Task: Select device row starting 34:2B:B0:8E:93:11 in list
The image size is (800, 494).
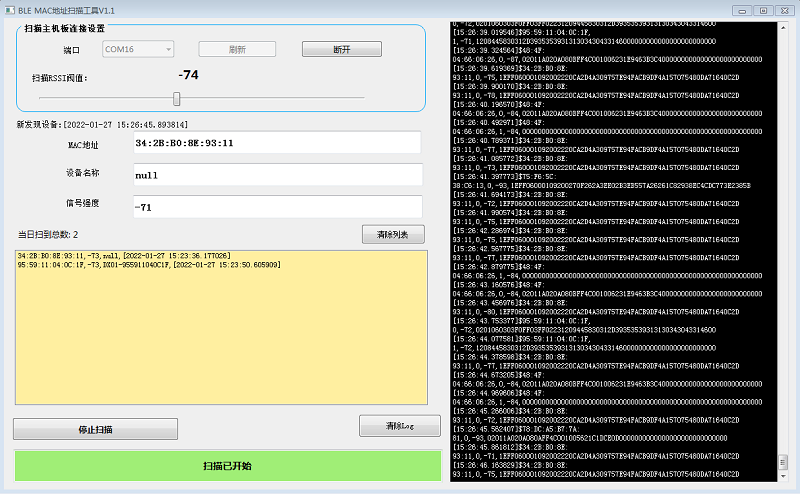Action: coord(124,256)
